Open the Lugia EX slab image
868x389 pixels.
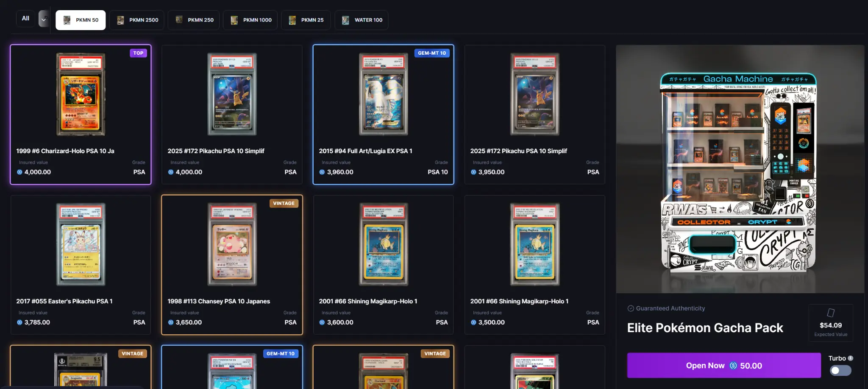click(384, 94)
